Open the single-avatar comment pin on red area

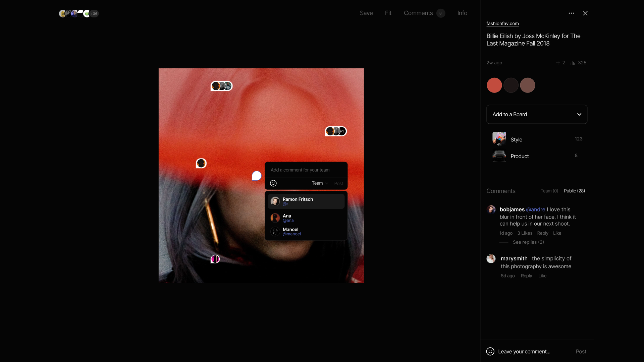201,163
